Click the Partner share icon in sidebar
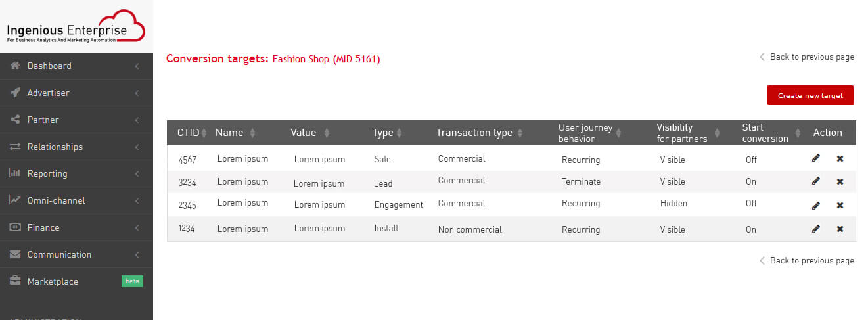 15,120
